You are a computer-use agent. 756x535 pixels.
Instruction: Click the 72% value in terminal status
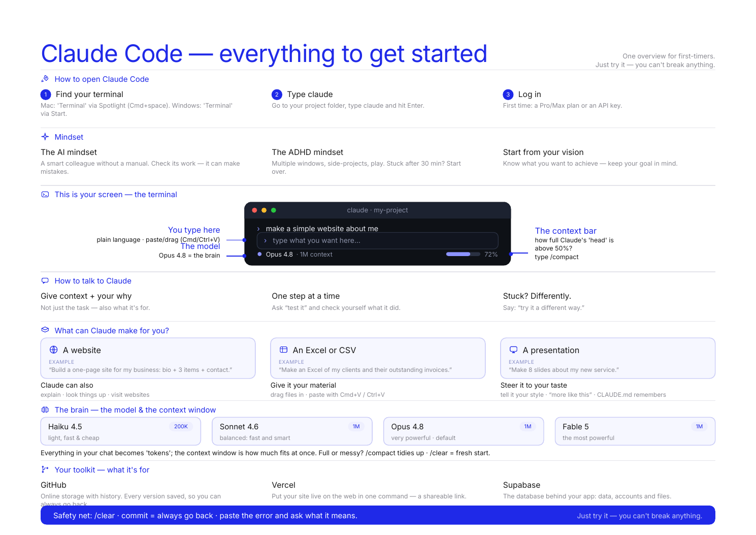click(491, 255)
